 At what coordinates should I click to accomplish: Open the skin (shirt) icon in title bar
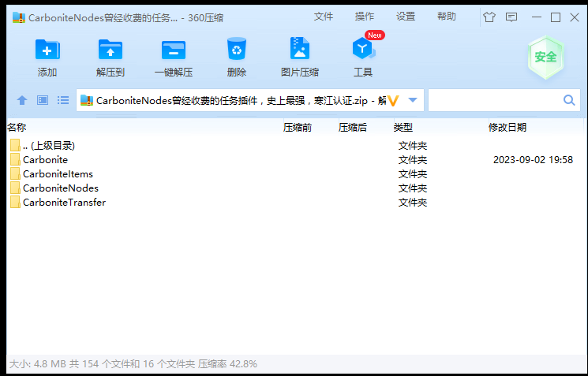coord(489,17)
